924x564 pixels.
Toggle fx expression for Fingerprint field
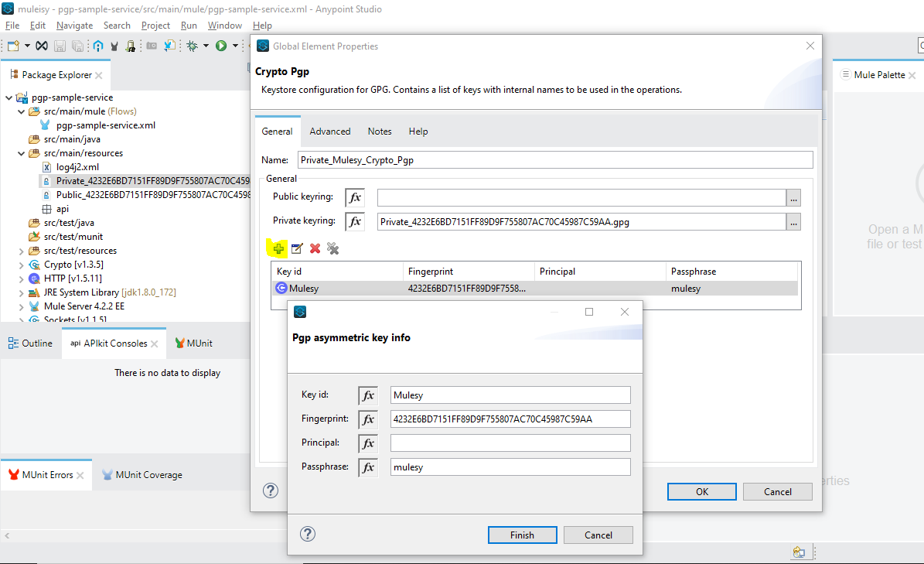368,419
